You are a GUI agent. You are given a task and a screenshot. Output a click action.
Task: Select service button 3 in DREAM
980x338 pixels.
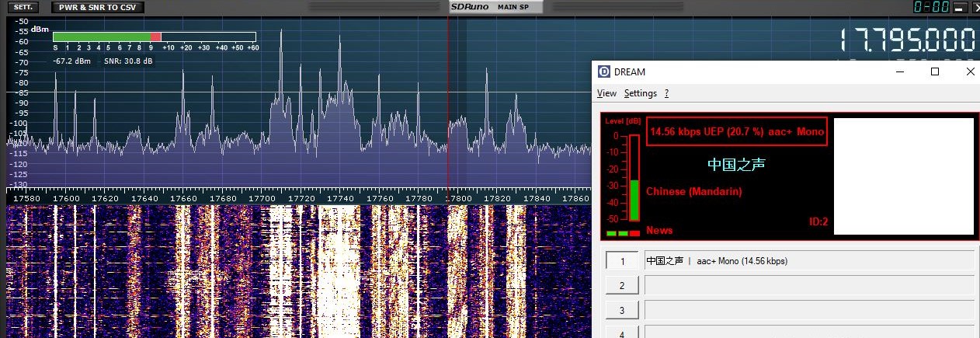click(622, 311)
